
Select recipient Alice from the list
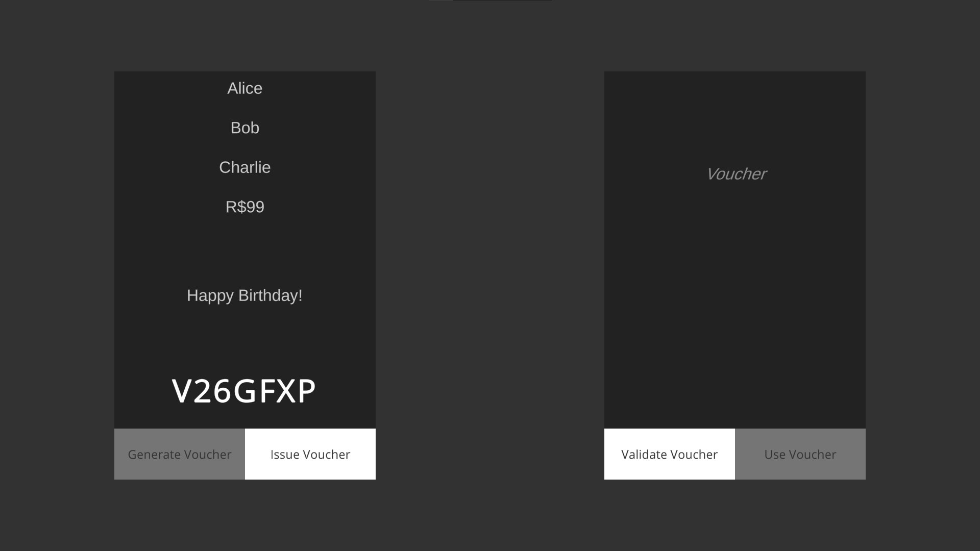point(245,88)
